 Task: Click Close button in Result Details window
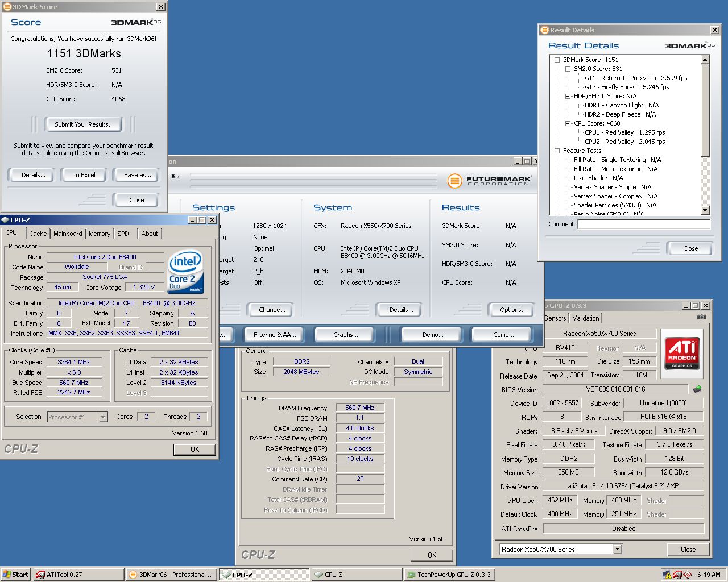pos(690,248)
